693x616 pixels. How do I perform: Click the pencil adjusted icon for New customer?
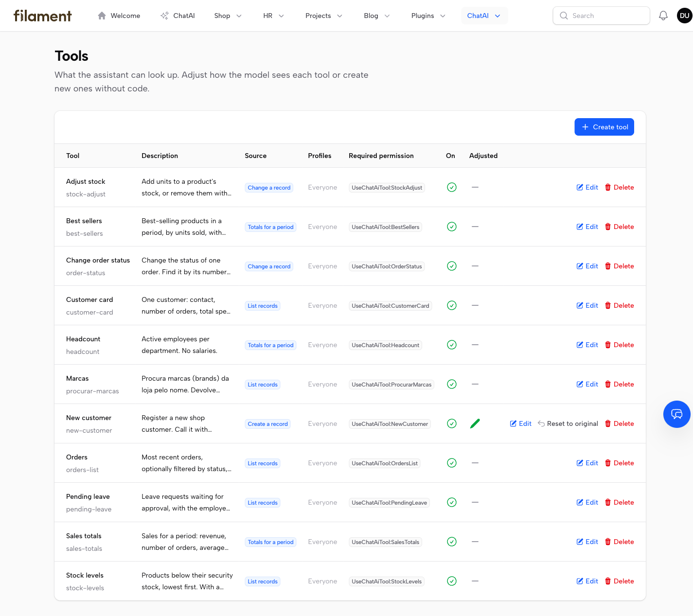pos(475,423)
